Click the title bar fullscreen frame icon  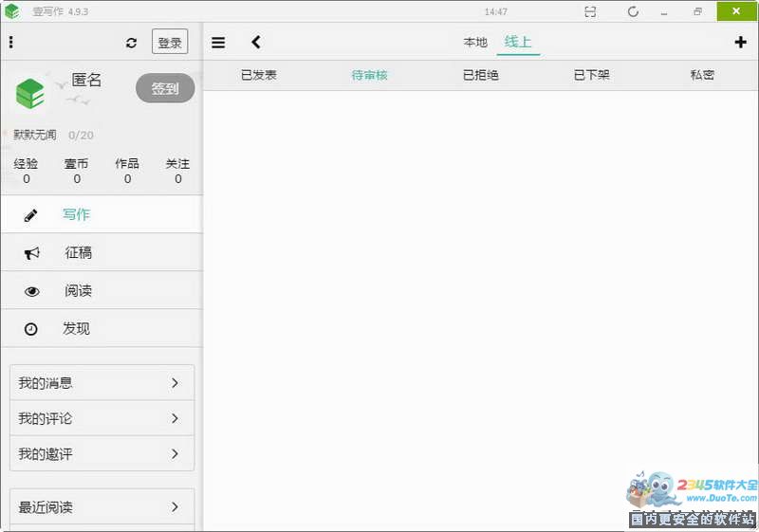590,11
